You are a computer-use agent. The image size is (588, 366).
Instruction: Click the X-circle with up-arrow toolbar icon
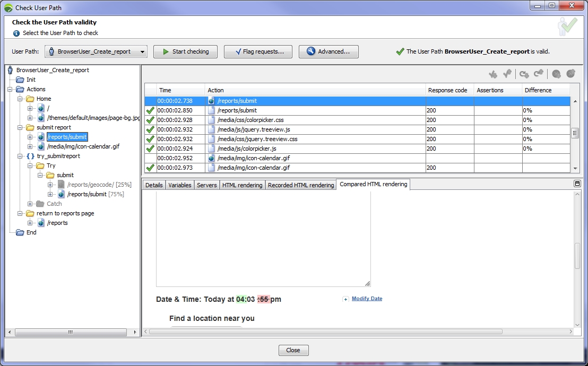[570, 74]
